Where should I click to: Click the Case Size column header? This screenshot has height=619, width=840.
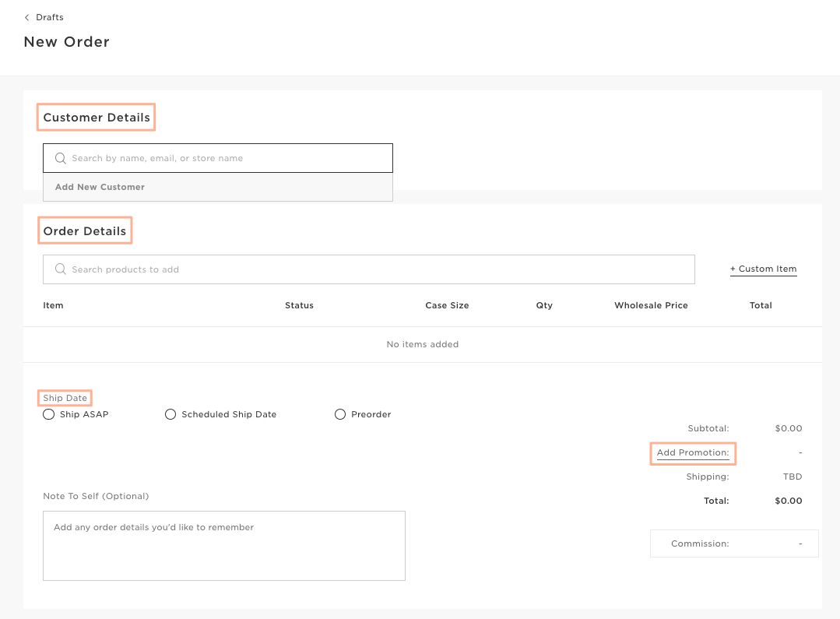click(x=447, y=305)
